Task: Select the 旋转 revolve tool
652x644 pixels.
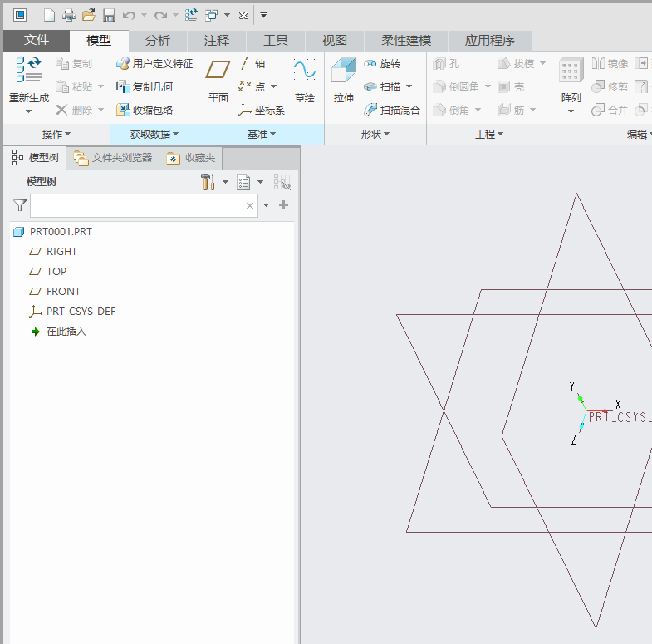Action: click(382, 64)
